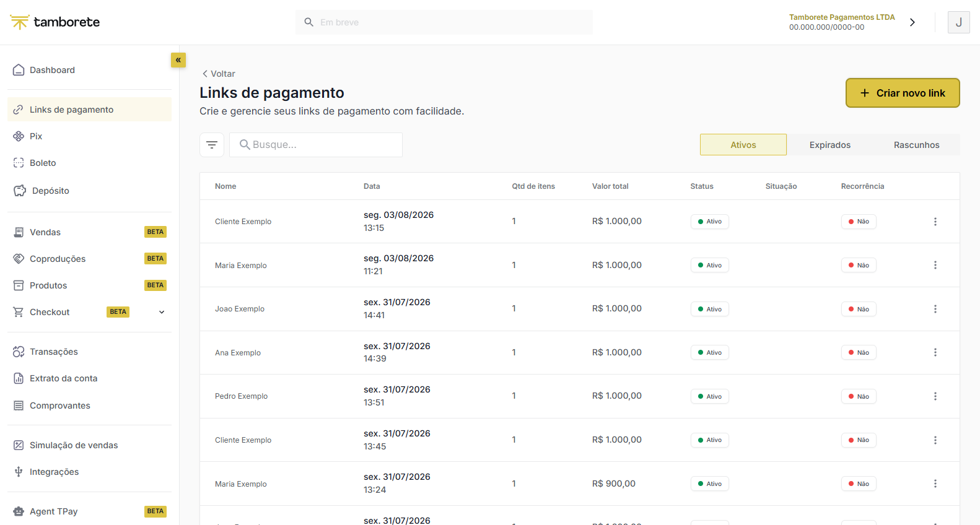
Task: Focus the Busque search field
Action: [316, 145]
